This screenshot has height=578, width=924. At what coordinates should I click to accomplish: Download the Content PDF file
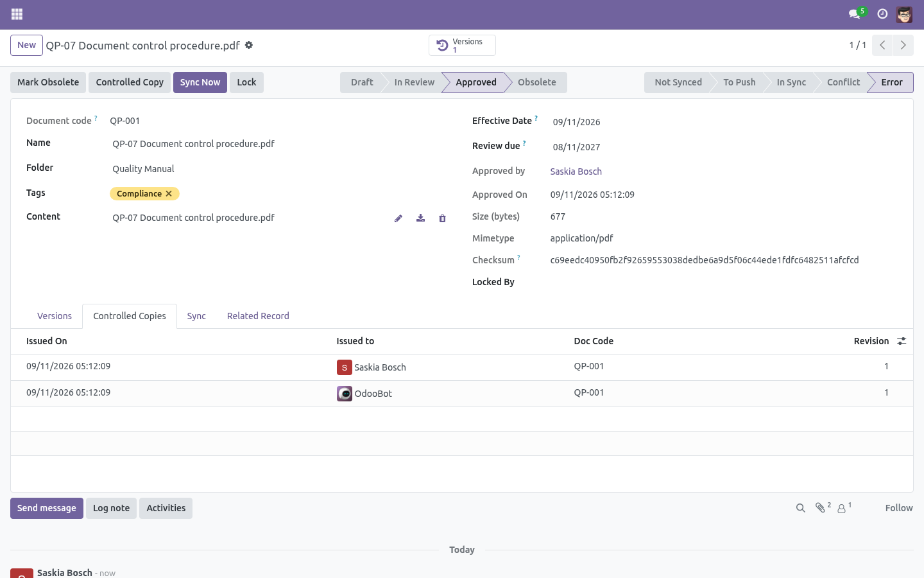(x=420, y=218)
